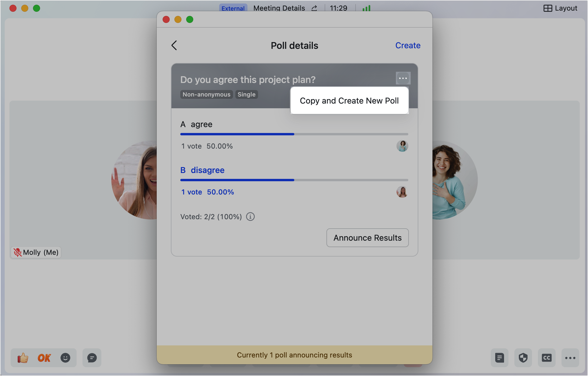This screenshot has height=376, width=588.
Task: Send the OK reaction emoji
Action: coord(44,358)
